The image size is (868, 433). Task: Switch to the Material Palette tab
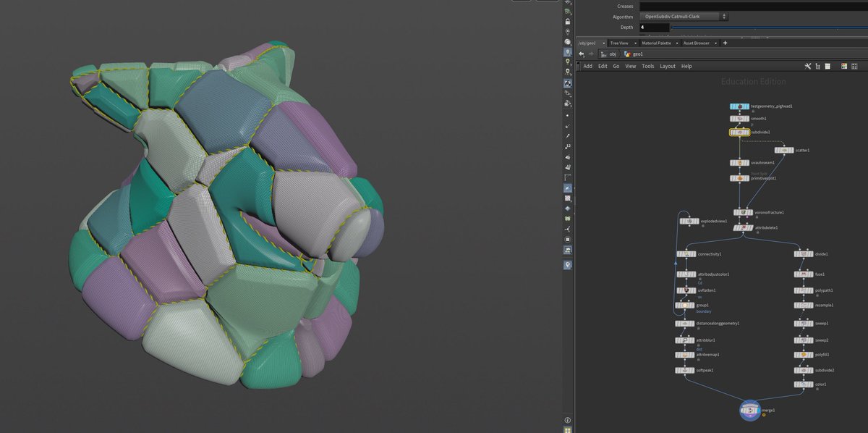pyautogui.click(x=655, y=43)
